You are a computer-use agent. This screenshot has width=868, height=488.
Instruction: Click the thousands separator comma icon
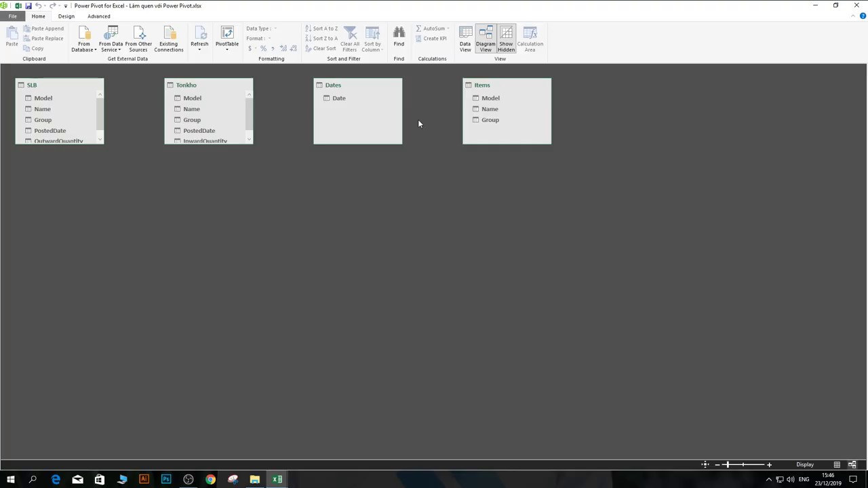pos(273,49)
